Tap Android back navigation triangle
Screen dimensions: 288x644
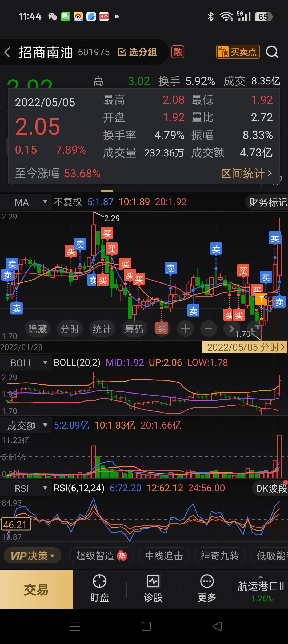point(217,626)
